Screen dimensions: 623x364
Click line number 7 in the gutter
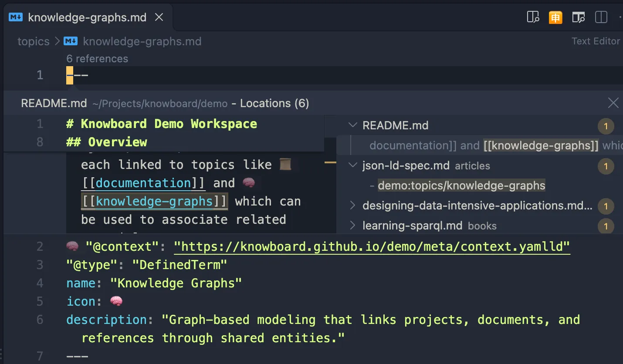[x=40, y=356]
